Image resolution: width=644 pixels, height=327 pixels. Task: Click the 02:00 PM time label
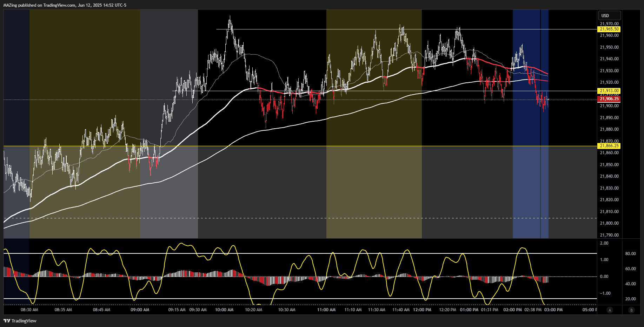(x=513, y=310)
